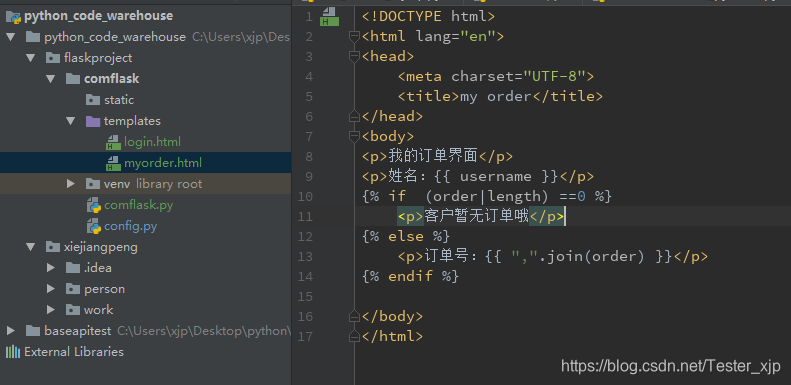The height and width of the screenshot is (385, 791).
Task: Select login.html in project tree
Action: coord(152,142)
